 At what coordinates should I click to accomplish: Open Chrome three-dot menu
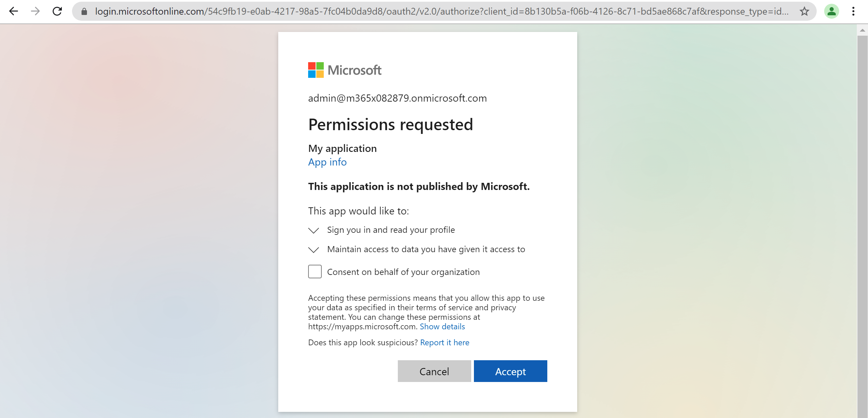coord(853,12)
